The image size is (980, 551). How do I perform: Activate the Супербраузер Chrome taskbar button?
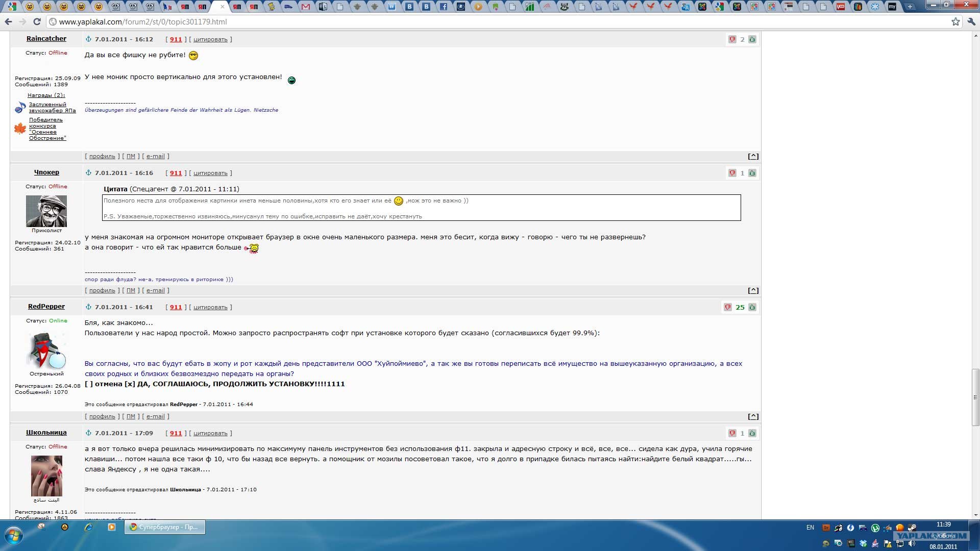click(x=165, y=527)
